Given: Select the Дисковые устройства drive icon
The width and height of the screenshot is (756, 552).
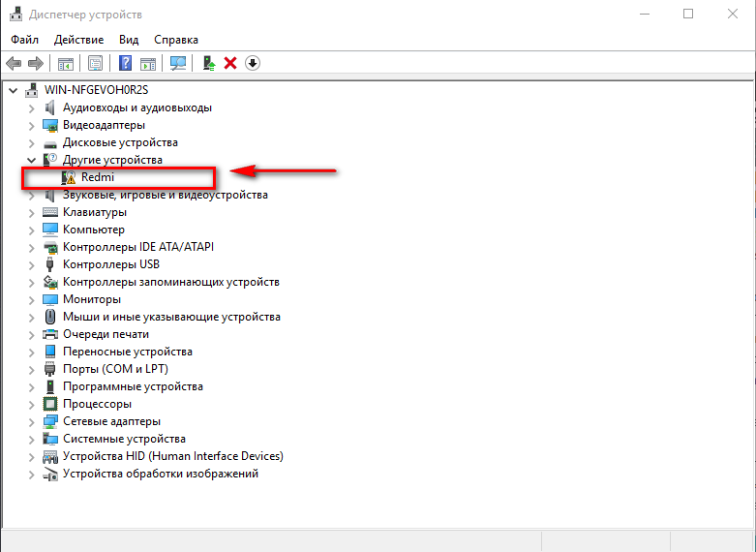Looking at the screenshot, I should click(x=50, y=143).
